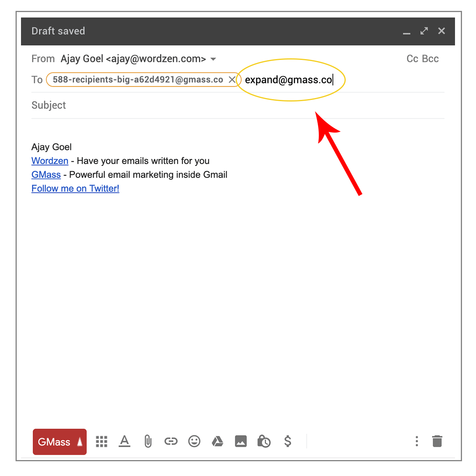Insert files from Google Drive
The image size is (476, 476).
point(217,441)
